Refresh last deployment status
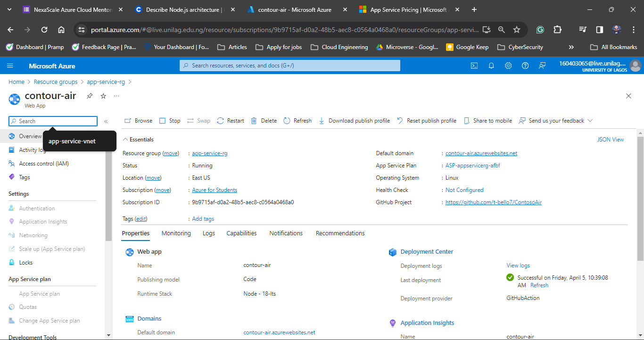Viewport: 644px width, 340px height. pos(539,285)
